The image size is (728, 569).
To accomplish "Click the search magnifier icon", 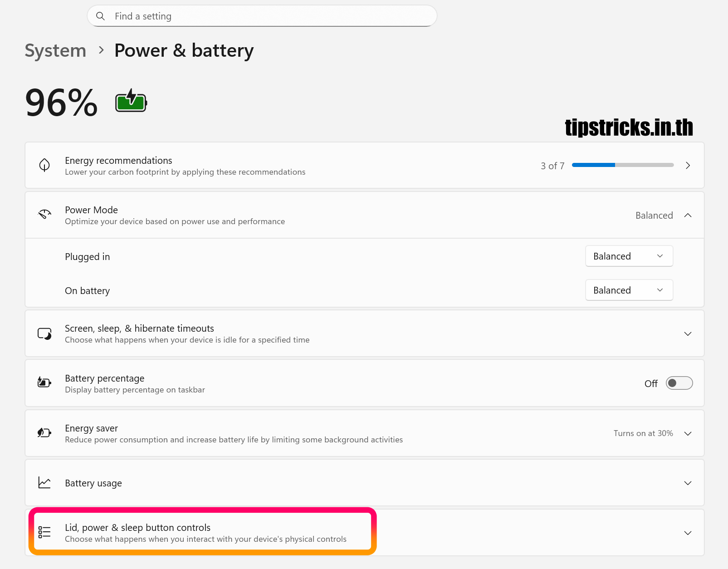I will pyautogui.click(x=101, y=16).
